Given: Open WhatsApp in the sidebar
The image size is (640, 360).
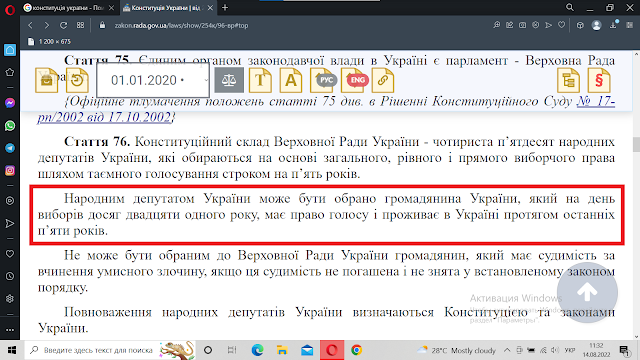Looking at the screenshot, I should pos(10,126).
